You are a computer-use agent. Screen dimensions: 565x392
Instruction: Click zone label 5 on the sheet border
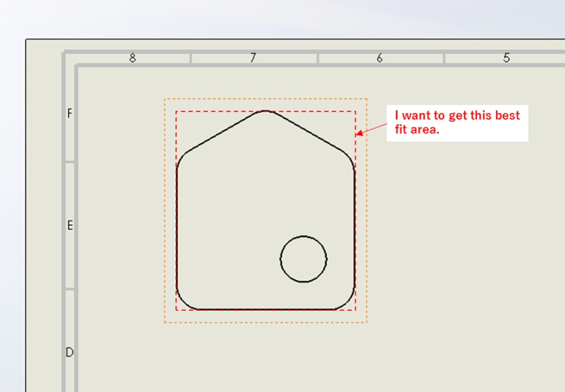[x=507, y=58]
